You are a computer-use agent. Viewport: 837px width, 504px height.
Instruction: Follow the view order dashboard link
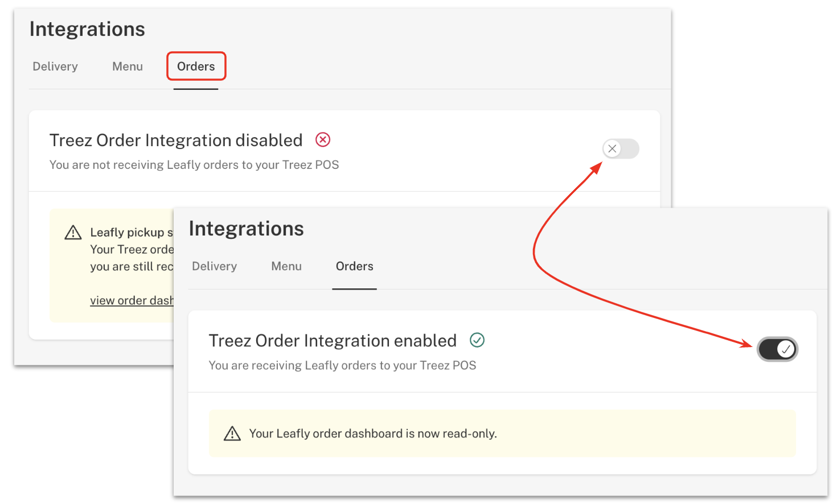pos(132,300)
